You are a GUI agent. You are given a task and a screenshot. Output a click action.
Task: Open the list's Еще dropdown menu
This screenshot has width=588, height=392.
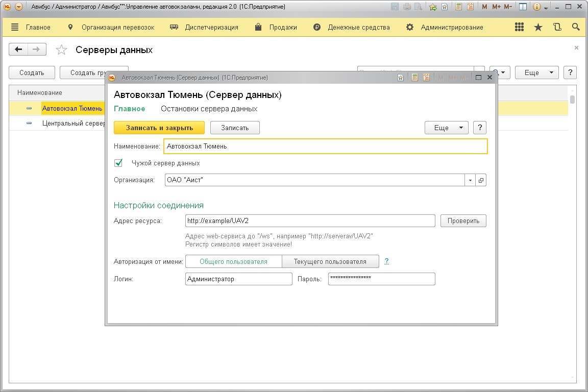pos(536,72)
